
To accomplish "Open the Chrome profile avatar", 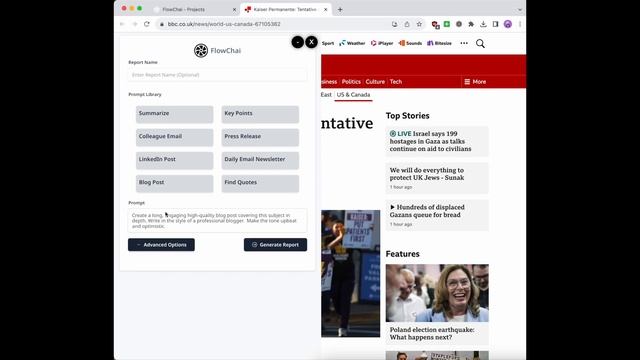I will coord(508,24).
